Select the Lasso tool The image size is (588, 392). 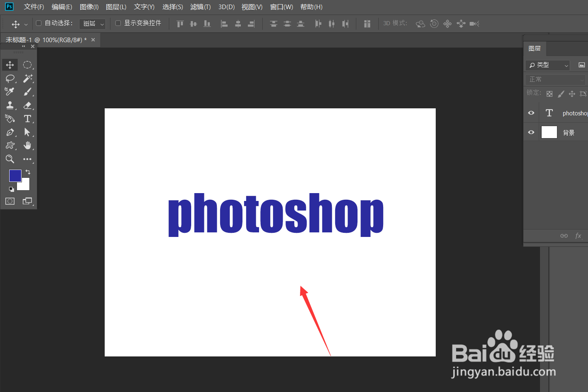click(10, 78)
